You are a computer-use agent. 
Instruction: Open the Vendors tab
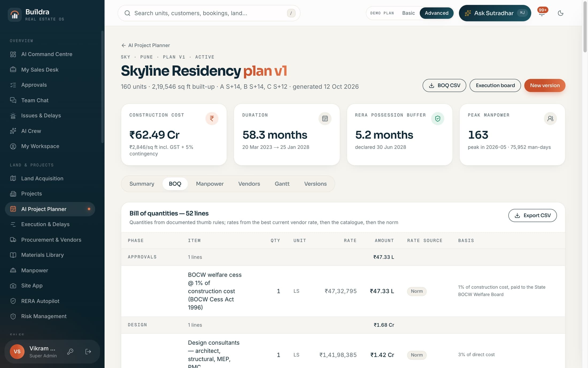pos(249,184)
